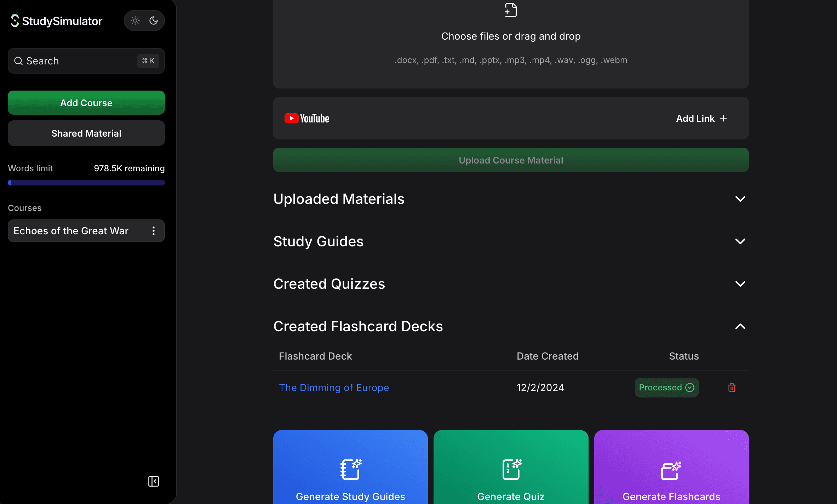Open Shared Material
Screen dimensions: 837x504
point(86,133)
